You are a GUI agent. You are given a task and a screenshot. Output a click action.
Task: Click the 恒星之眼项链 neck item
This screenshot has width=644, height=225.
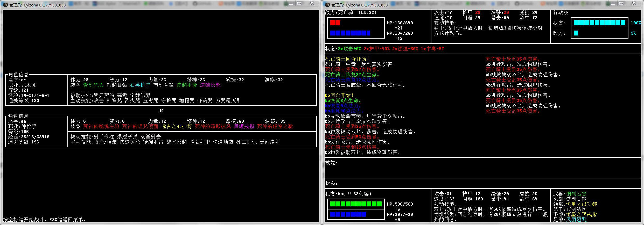(581, 204)
